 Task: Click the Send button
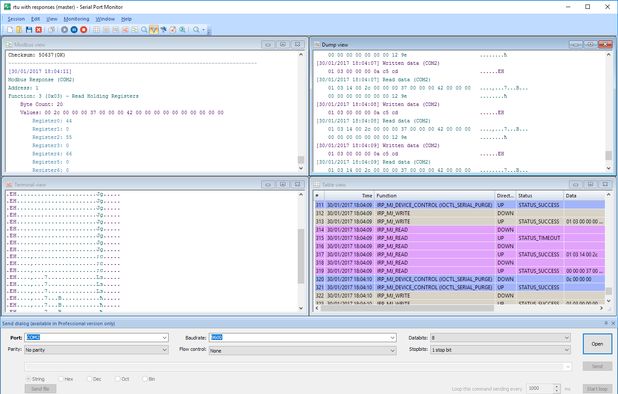tap(597, 366)
